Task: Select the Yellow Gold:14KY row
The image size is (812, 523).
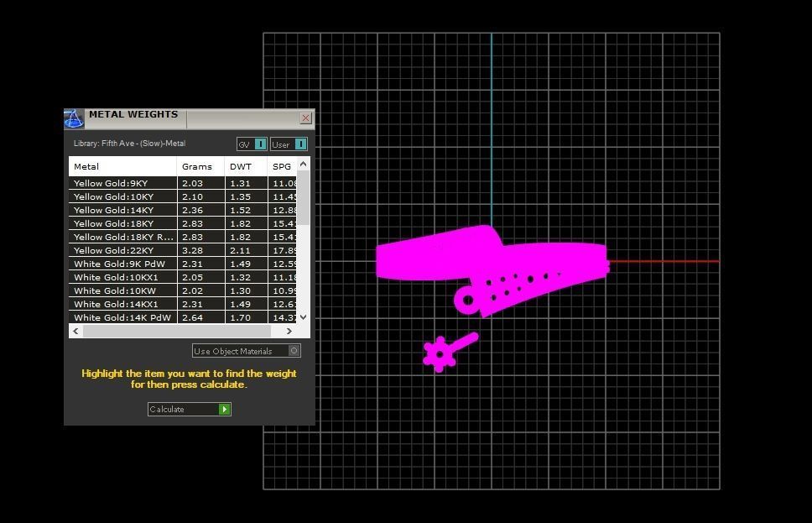Action: [x=183, y=210]
